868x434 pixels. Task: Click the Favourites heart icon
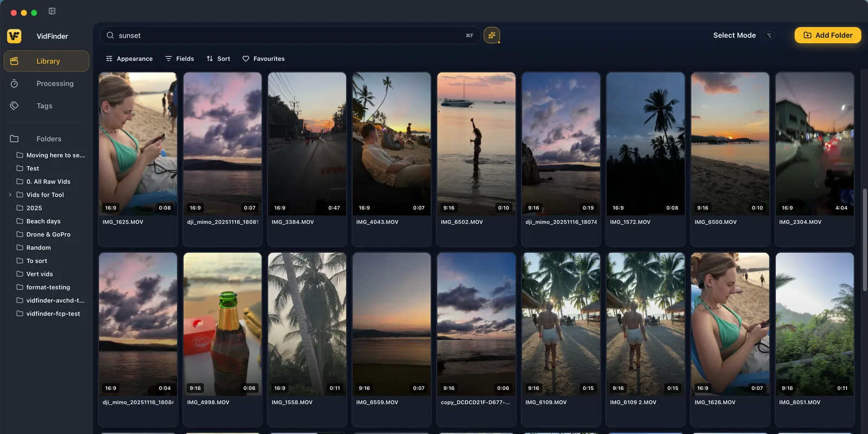(246, 59)
